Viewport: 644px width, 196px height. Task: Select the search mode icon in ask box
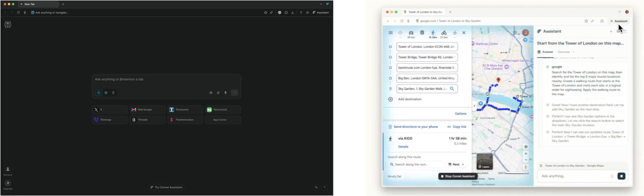[x=99, y=92]
